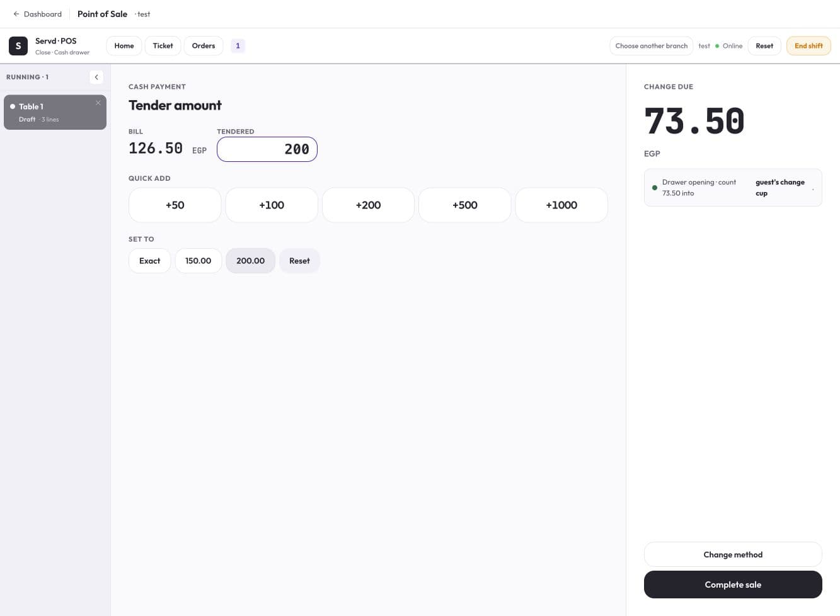Focus the Tendered amount field

pos(267,149)
